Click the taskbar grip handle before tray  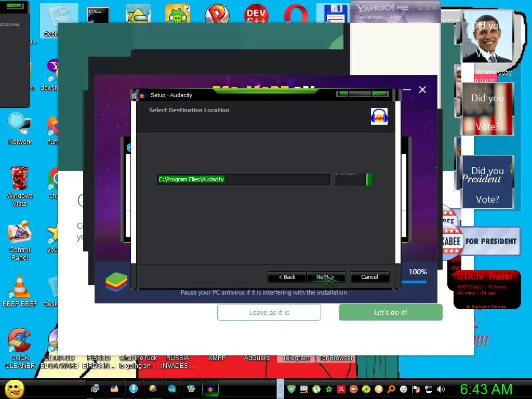(x=280, y=389)
